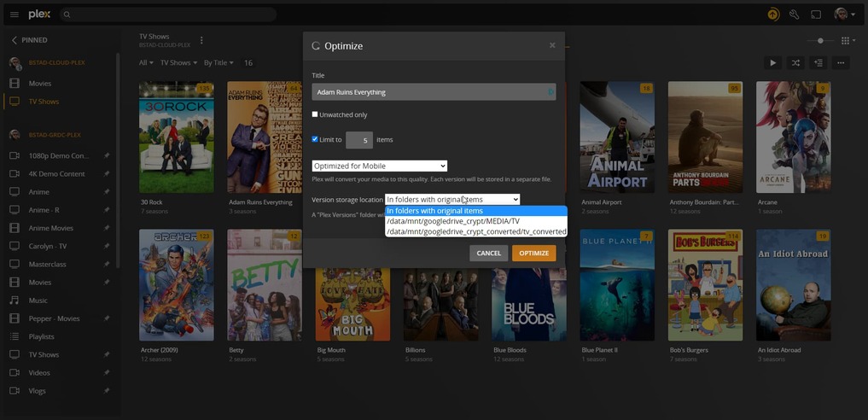The image size is (868, 420).
Task: Open the Masterclass library
Action: pyautogui.click(x=47, y=264)
